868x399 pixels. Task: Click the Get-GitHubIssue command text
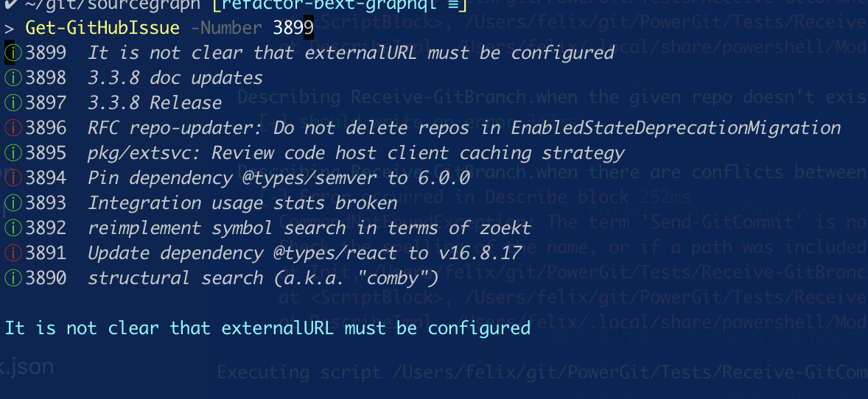click(102, 28)
